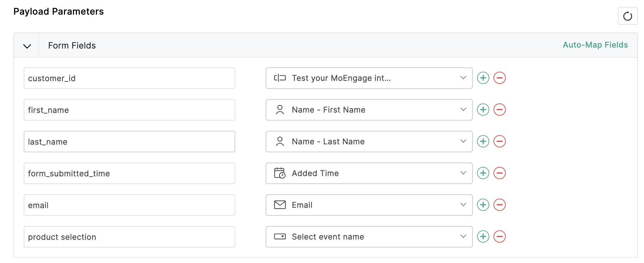Viewport: 644px width, 263px height.
Task: Add a row after customer_id field
Action: [483, 78]
